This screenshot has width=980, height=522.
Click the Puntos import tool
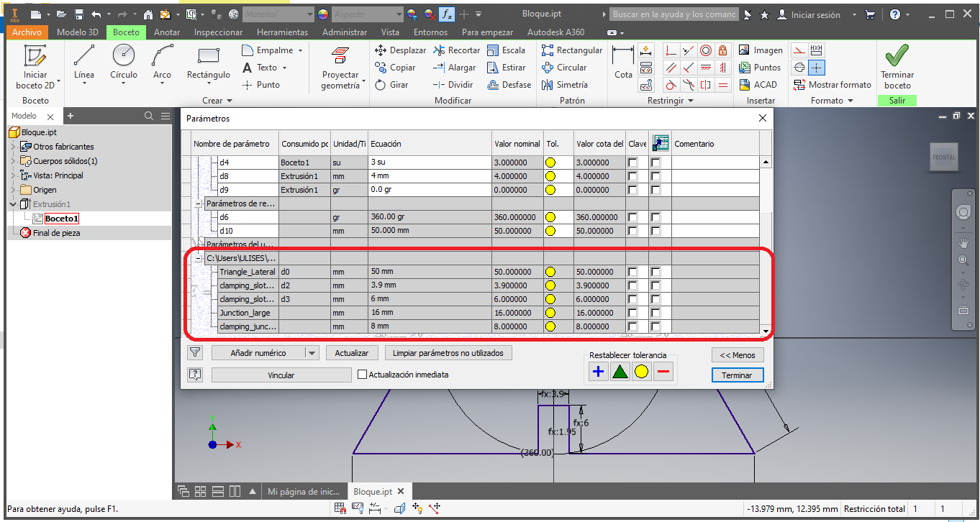pos(760,68)
